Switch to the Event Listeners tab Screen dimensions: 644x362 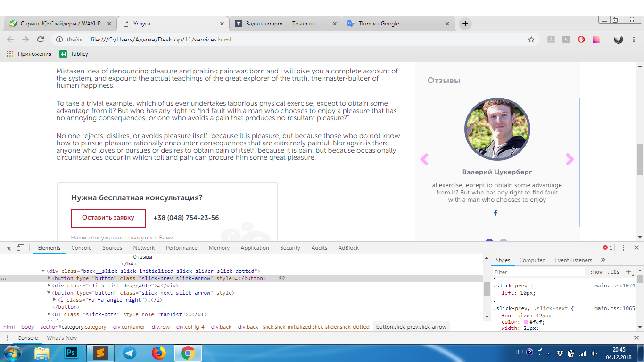[573, 260]
